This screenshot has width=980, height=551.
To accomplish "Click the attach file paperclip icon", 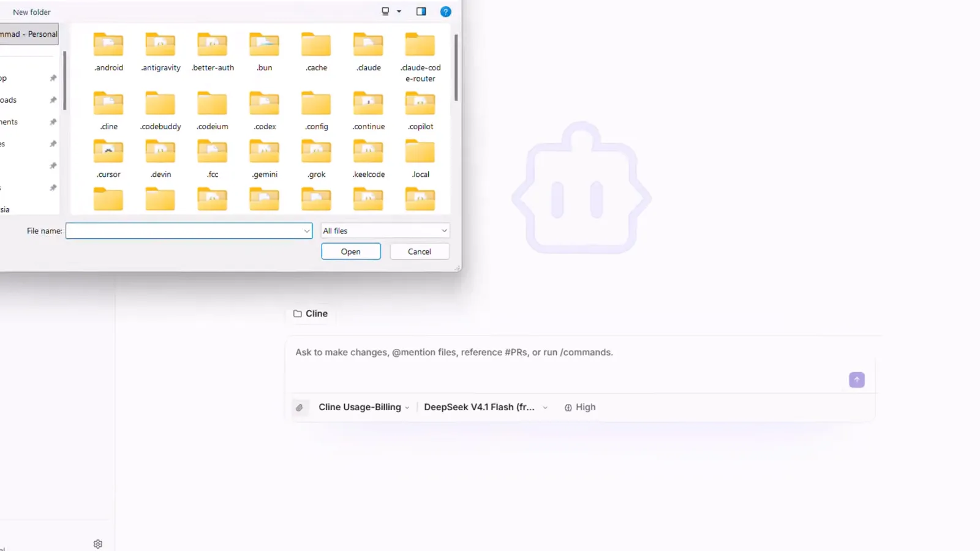I will 300,408.
